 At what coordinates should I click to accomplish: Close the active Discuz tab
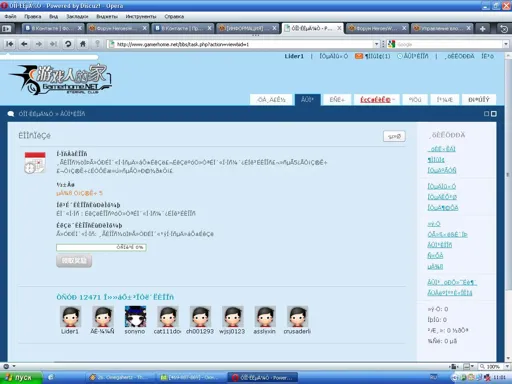click(x=339, y=28)
